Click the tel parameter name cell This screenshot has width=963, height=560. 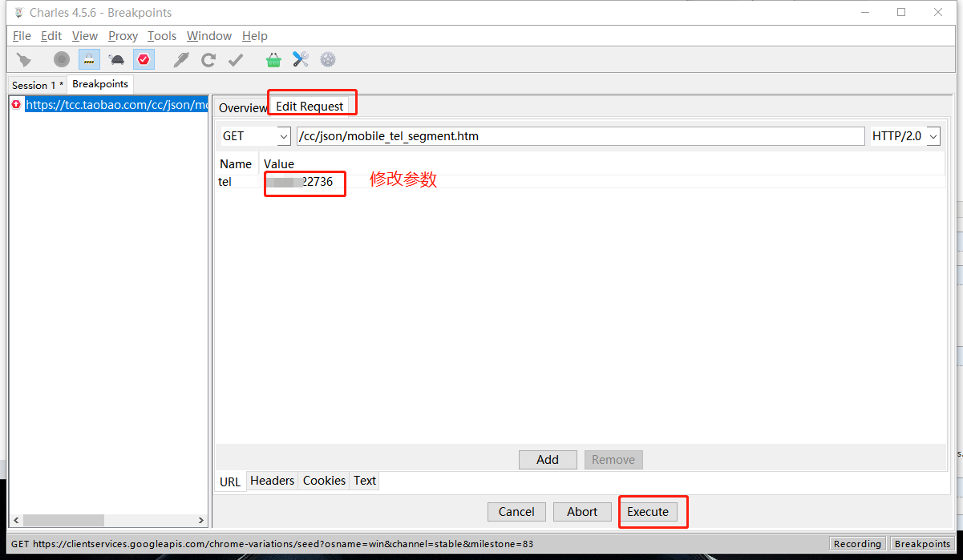(237, 182)
